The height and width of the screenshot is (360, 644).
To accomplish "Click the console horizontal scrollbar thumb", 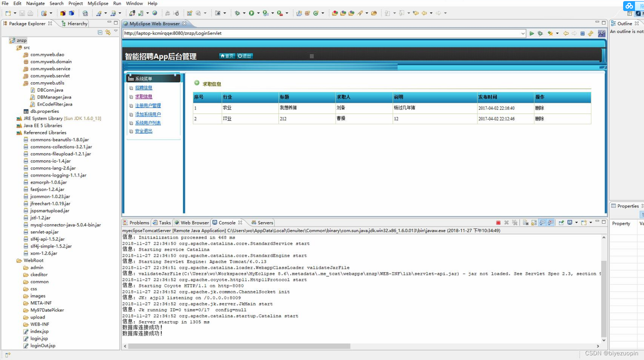I will coord(239,346).
